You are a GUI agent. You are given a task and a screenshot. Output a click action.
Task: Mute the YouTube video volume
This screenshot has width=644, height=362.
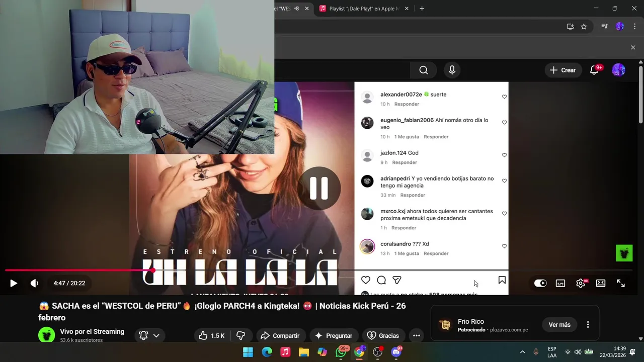click(x=34, y=283)
